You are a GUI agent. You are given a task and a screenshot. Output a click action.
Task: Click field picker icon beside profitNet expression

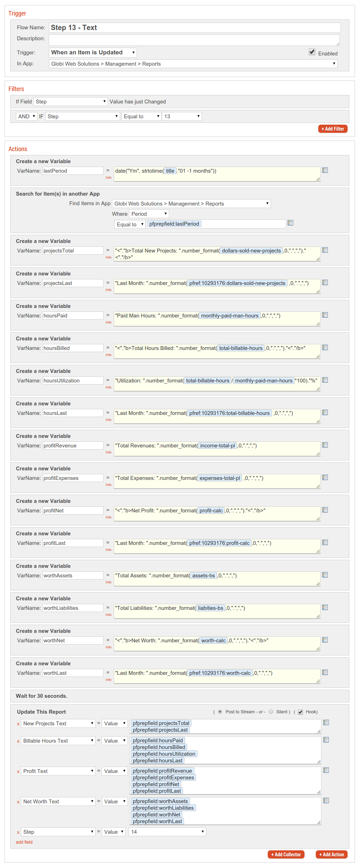pyautogui.click(x=325, y=510)
